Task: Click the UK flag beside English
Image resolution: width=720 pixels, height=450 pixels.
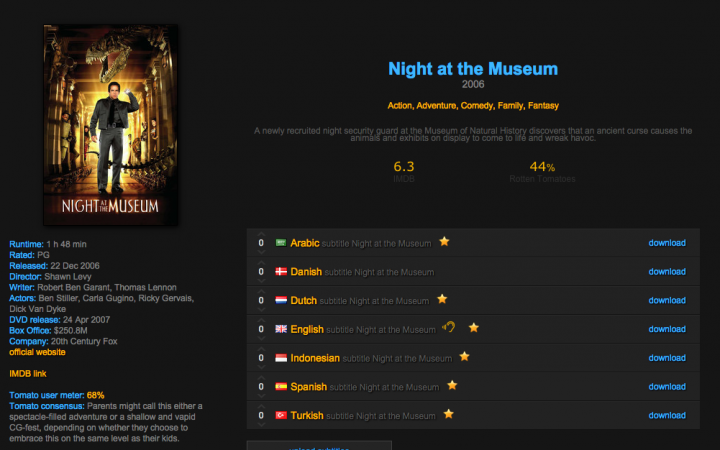Action: [281, 329]
